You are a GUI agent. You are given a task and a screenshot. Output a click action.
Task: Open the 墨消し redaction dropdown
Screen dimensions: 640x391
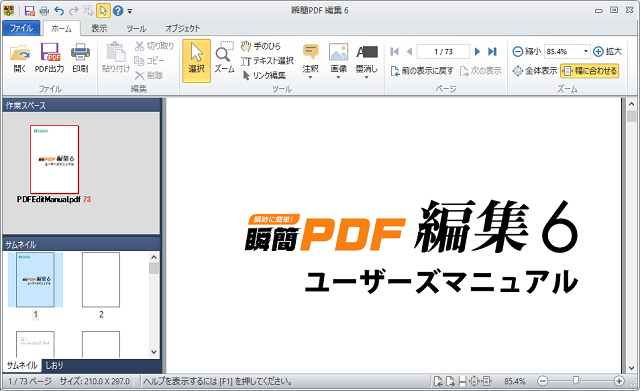point(367,61)
